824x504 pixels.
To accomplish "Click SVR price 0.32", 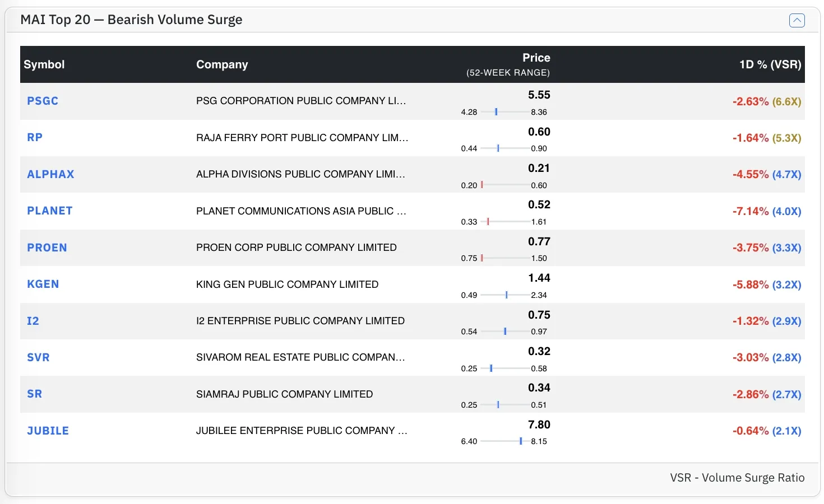I will [x=539, y=351].
